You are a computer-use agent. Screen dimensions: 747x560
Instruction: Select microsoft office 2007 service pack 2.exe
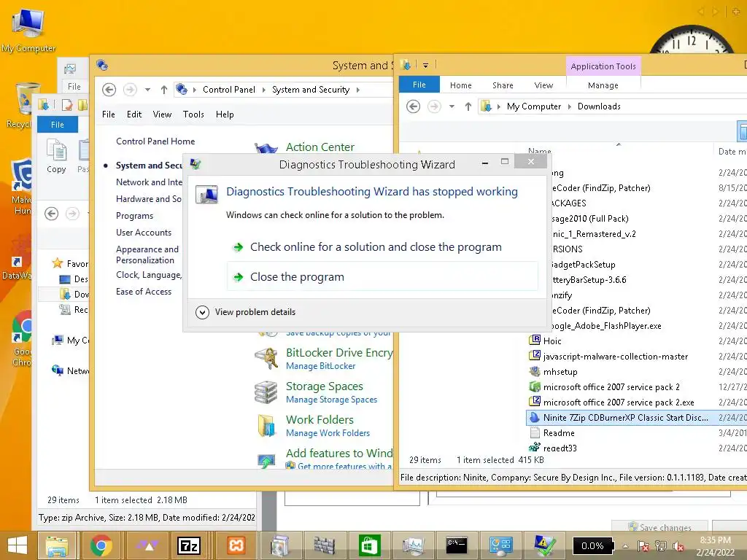tap(619, 402)
